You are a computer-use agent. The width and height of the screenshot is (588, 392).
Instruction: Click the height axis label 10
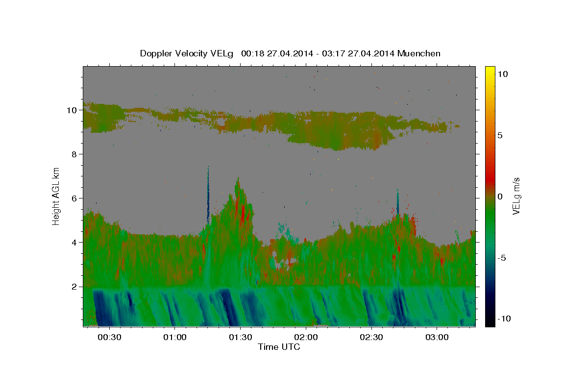[x=73, y=110]
